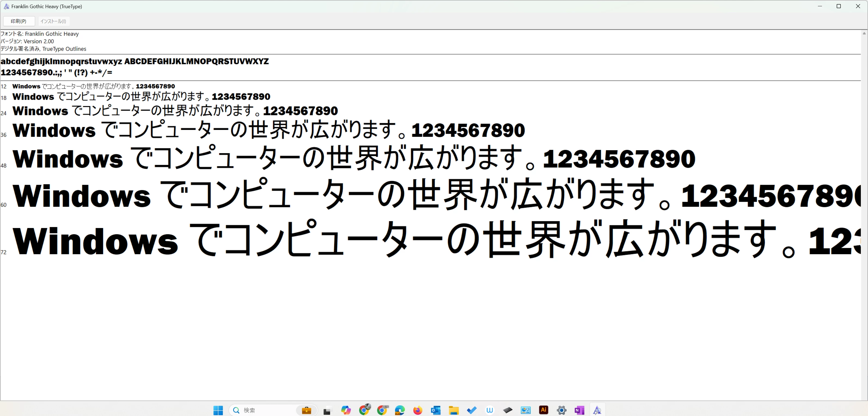Click the インストール(I) install button
This screenshot has width=868, height=416.
coord(53,21)
